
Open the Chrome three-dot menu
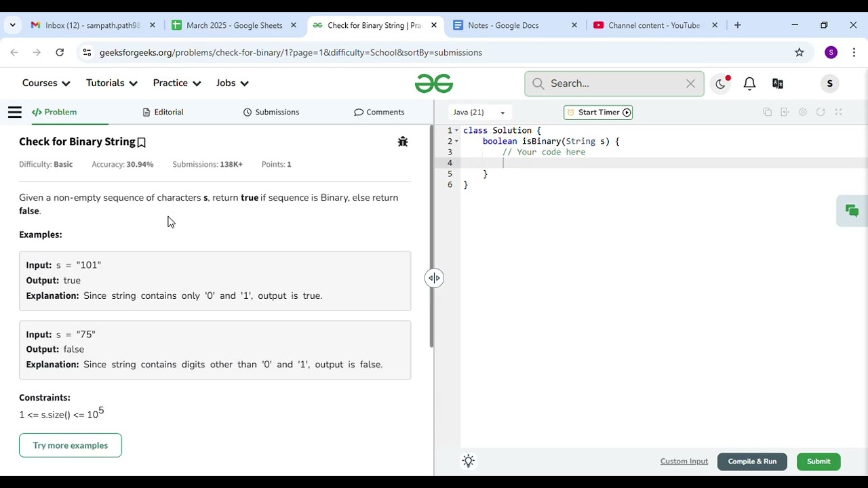[x=854, y=52]
